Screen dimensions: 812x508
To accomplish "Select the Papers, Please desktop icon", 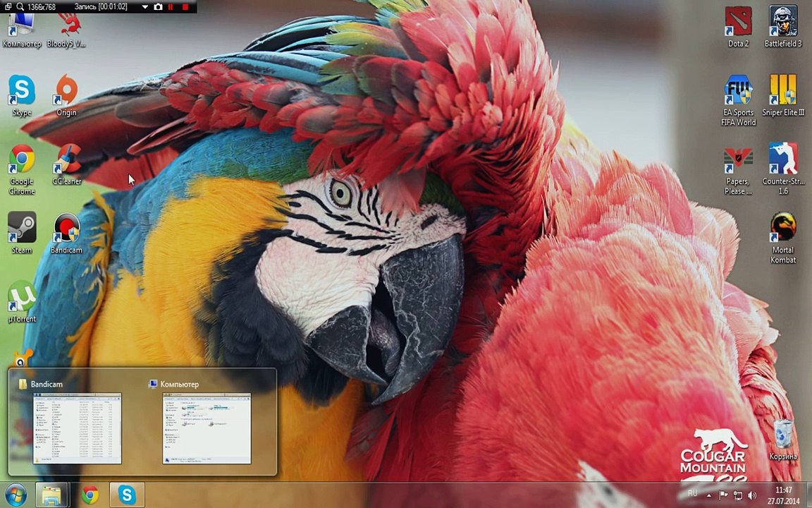I will [738, 169].
